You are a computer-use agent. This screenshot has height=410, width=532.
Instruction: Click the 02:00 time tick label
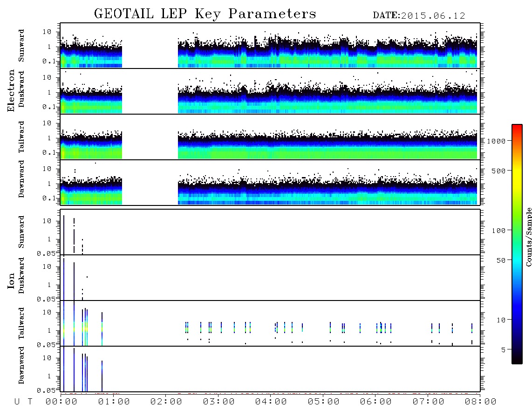[x=166, y=402]
